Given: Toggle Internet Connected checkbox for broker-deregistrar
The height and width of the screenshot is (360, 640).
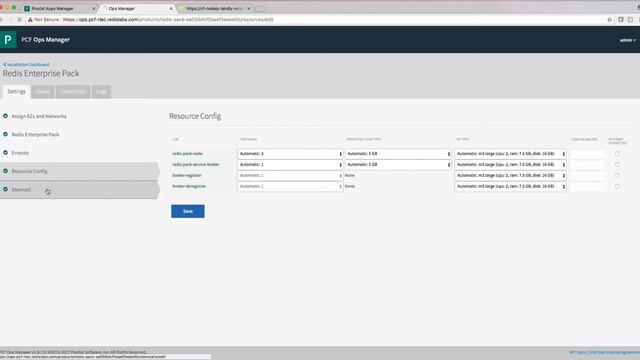Looking at the screenshot, I should pos(617,186).
